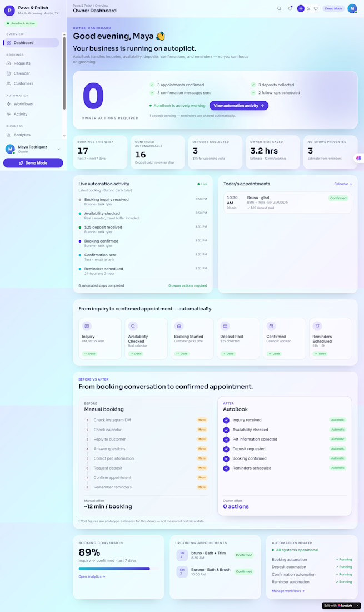Image resolution: width=364 pixels, height=612 pixels.
Task: Open the Bookings This Week stat card
Action: [100, 152]
